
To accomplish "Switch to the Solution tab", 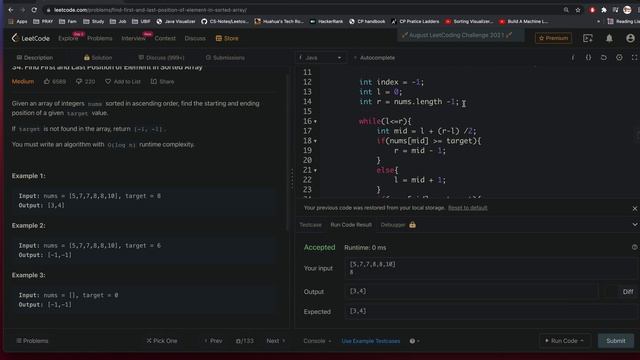I will click(98, 58).
